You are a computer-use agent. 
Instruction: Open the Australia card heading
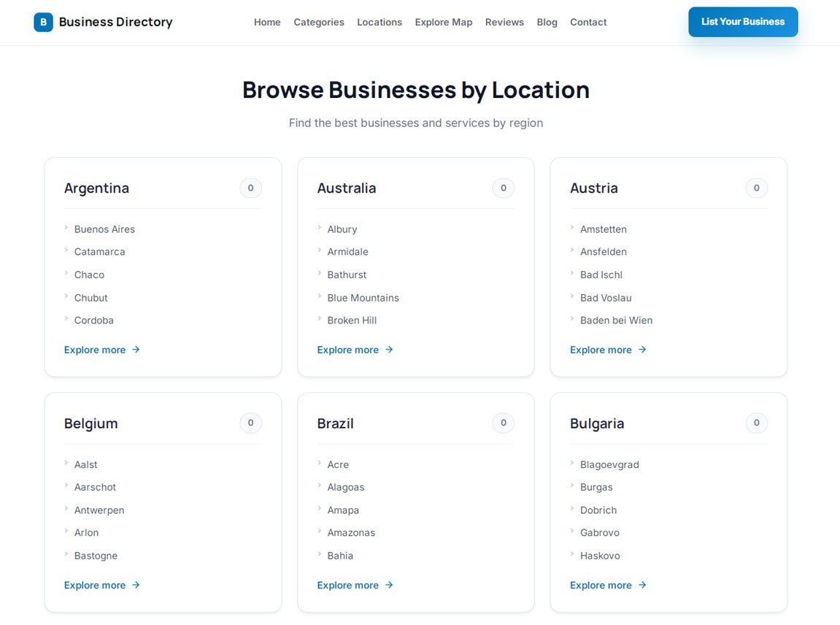[347, 188]
